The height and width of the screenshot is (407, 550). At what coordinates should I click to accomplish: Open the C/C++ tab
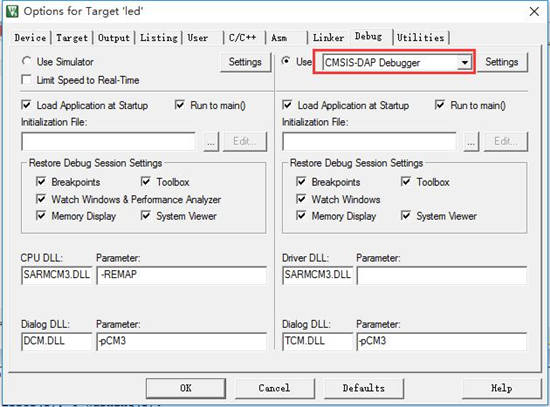242,38
